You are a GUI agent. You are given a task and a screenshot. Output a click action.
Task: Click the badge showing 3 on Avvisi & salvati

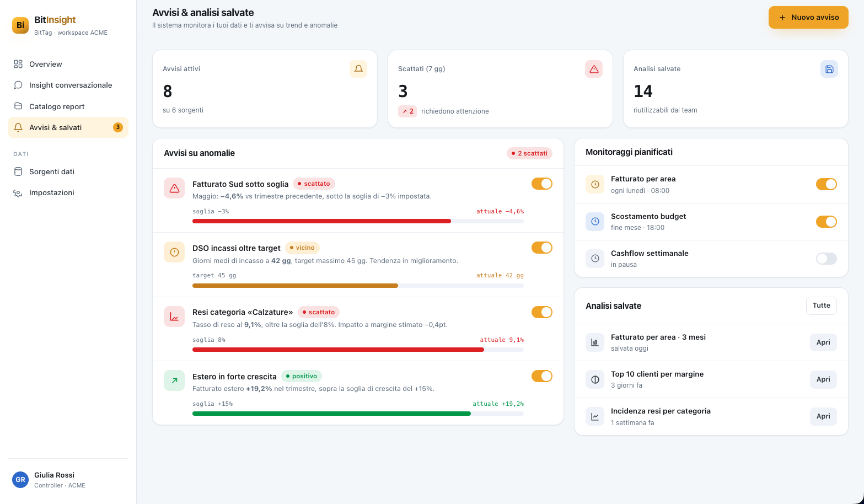point(118,127)
